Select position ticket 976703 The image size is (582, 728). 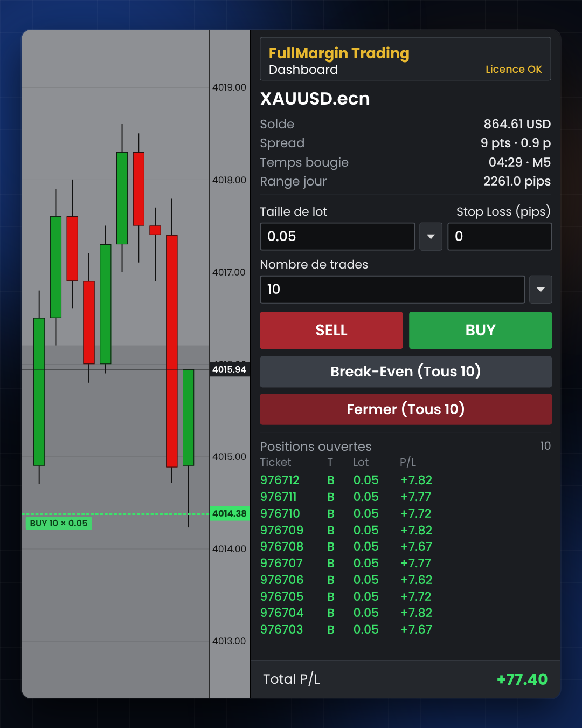click(282, 629)
